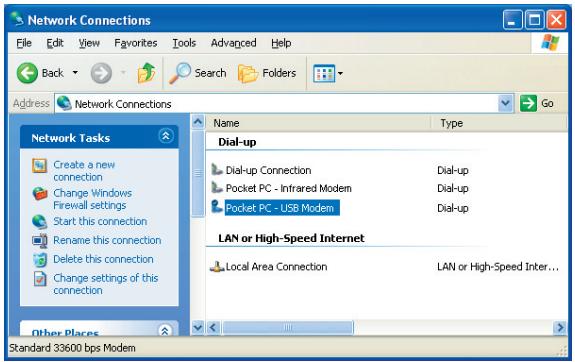Image resolution: width=575 pixels, height=362 pixels.
Task: Click LAN or High-Speed Internet group heading
Action: pyautogui.click(x=291, y=238)
